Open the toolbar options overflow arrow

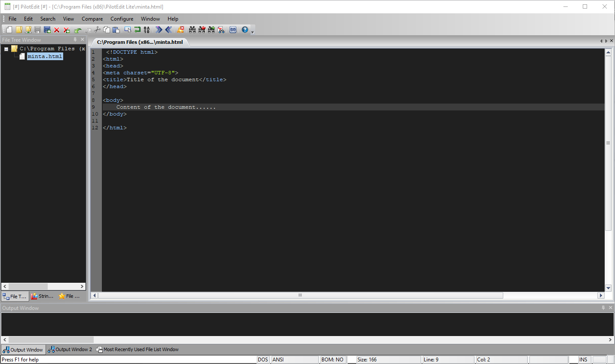(x=253, y=32)
